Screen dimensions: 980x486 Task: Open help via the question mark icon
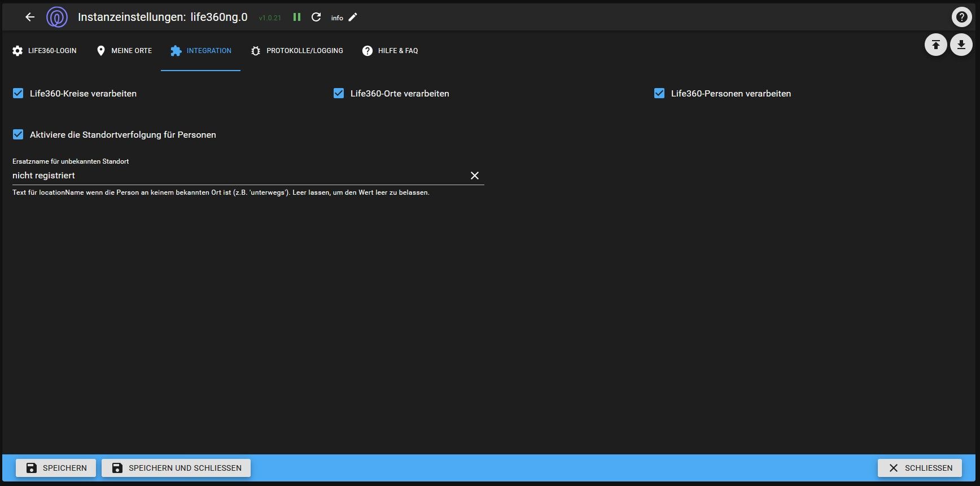(961, 17)
